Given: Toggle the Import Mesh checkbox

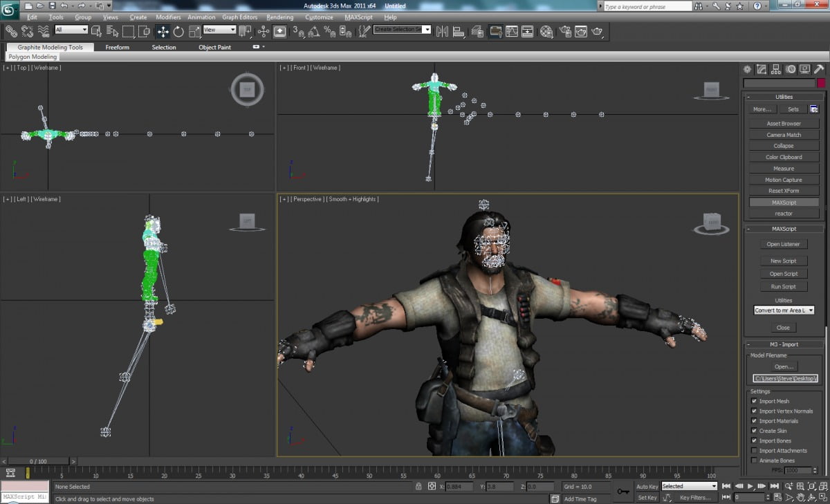Looking at the screenshot, I should click(754, 401).
